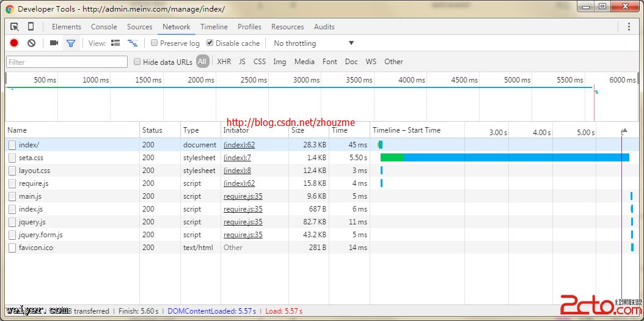This screenshot has height=321, width=644.
Task: Select the waterfall overview view icon
Action: tap(132, 43)
